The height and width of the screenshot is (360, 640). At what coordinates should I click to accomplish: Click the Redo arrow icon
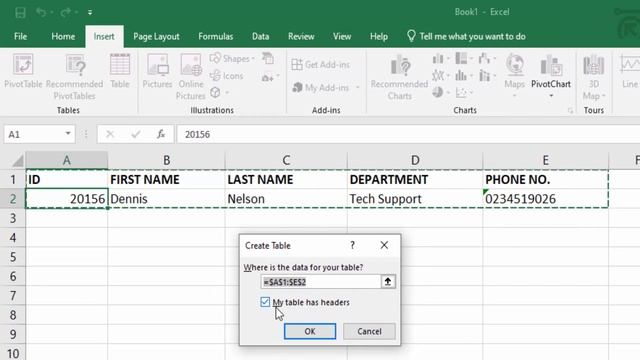point(65,12)
